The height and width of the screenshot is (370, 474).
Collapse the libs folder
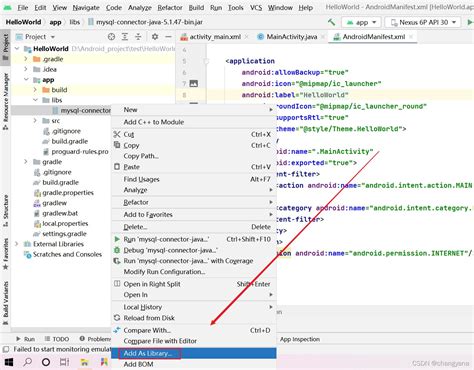pyautogui.click(x=35, y=100)
